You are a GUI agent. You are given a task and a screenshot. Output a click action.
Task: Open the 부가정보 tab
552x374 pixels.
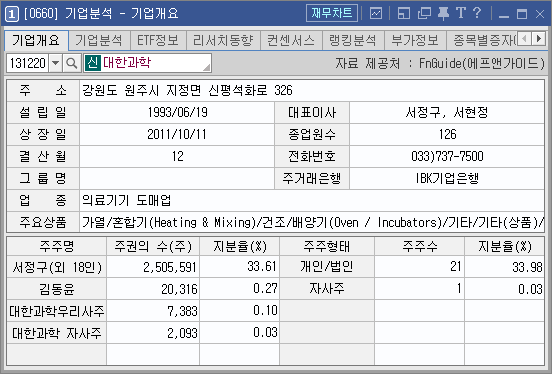click(415, 40)
